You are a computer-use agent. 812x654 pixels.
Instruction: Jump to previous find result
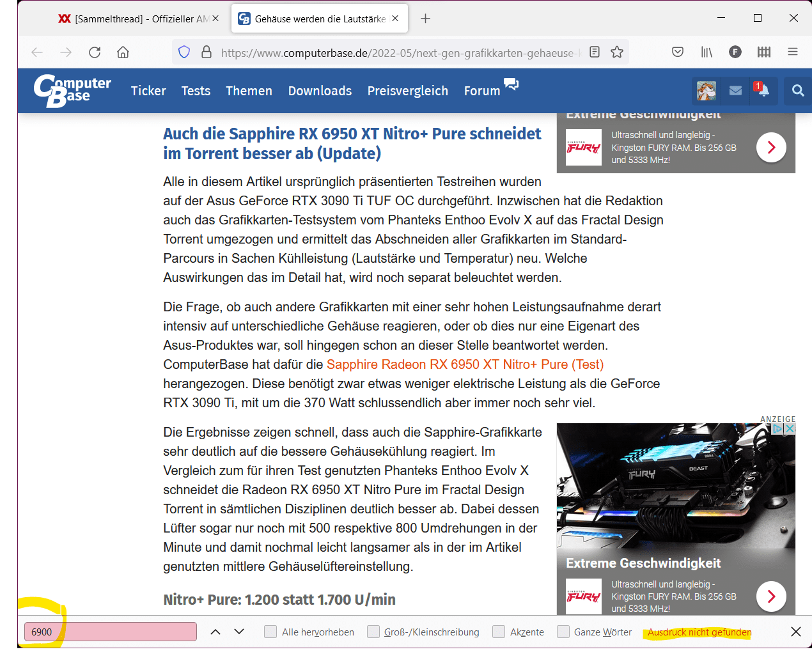click(215, 632)
